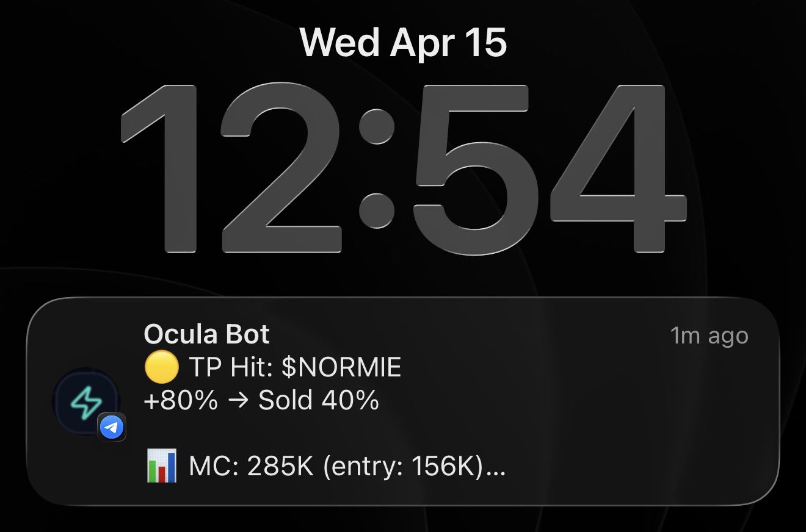This screenshot has height=532, width=806.
Task: Tap the arrow between +80% and Sold
Action: pos(238,401)
